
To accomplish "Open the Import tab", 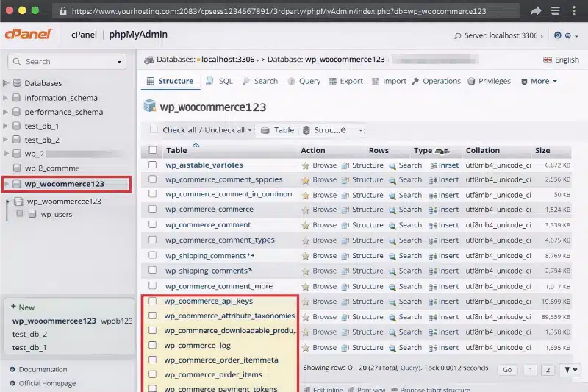I will [389, 82].
